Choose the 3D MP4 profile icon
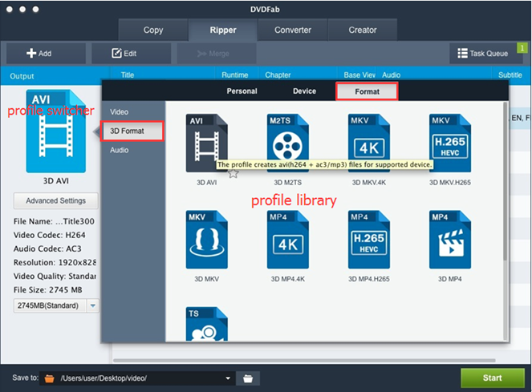 (450, 240)
